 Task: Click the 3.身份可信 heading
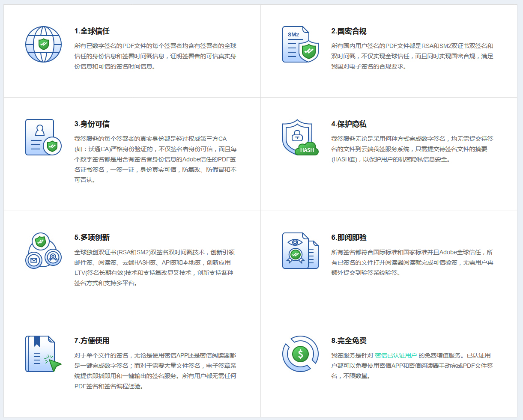(92, 124)
